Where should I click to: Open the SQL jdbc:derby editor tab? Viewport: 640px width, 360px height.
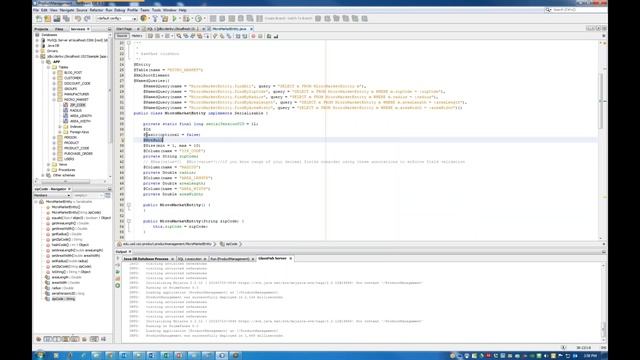[174, 29]
